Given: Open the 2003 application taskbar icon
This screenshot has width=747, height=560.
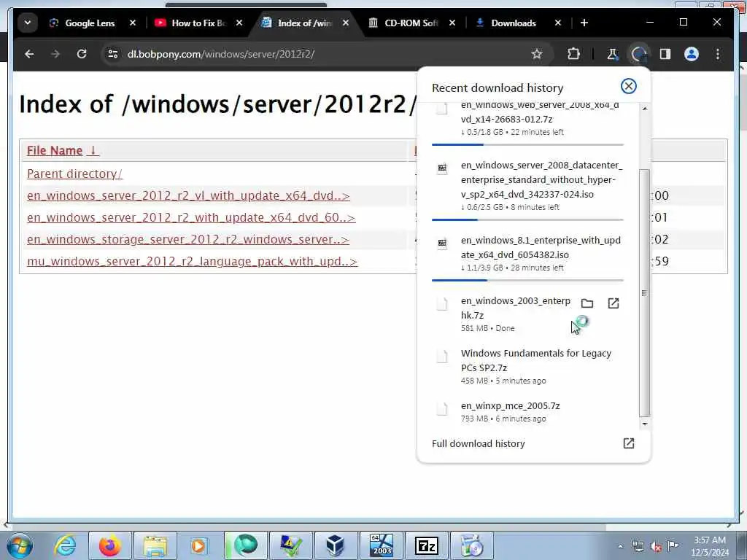Looking at the screenshot, I should pyautogui.click(x=381, y=545).
